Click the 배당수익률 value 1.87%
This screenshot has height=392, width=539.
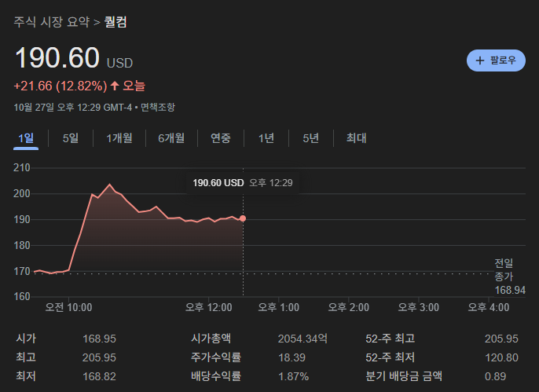(x=294, y=376)
